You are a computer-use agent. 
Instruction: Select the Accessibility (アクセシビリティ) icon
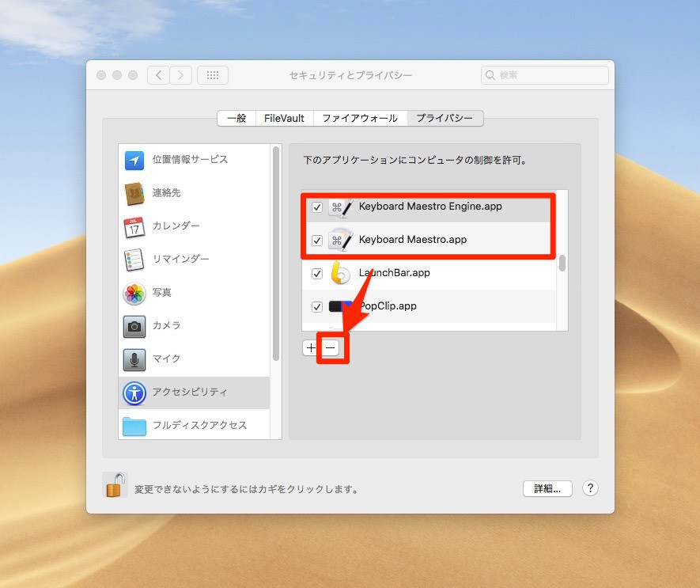134,393
